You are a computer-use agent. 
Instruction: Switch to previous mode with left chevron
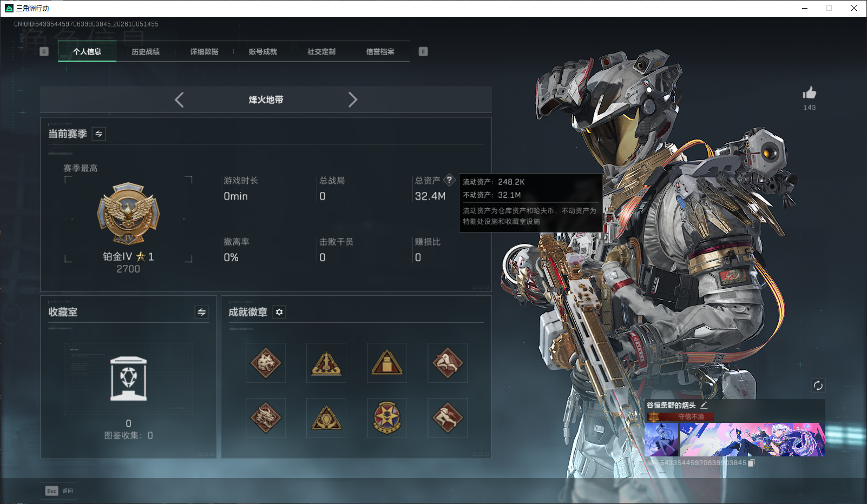[x=179, y=100]
